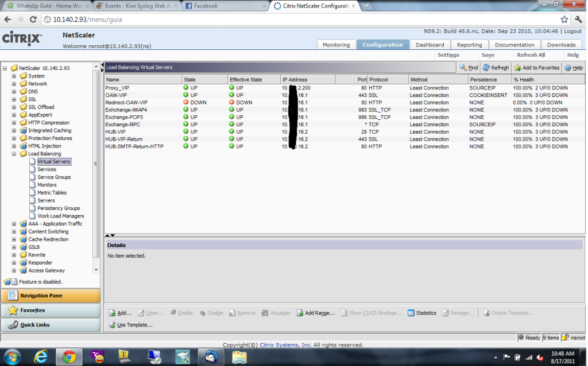This screenshot has width=588, height=366.
Task: Open the Chrome wrench menu
Action: pyautogui.click(x=578, y=20)
